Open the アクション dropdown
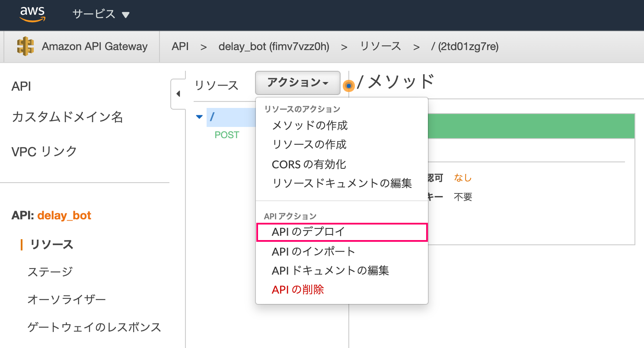 [x=297, y=83]
